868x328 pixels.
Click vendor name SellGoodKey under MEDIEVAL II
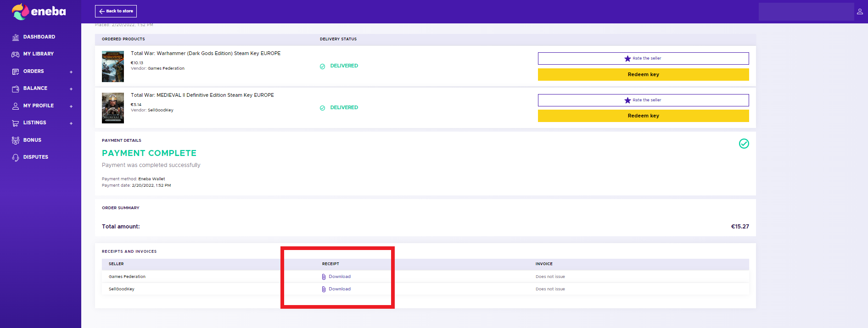(161, 110)
